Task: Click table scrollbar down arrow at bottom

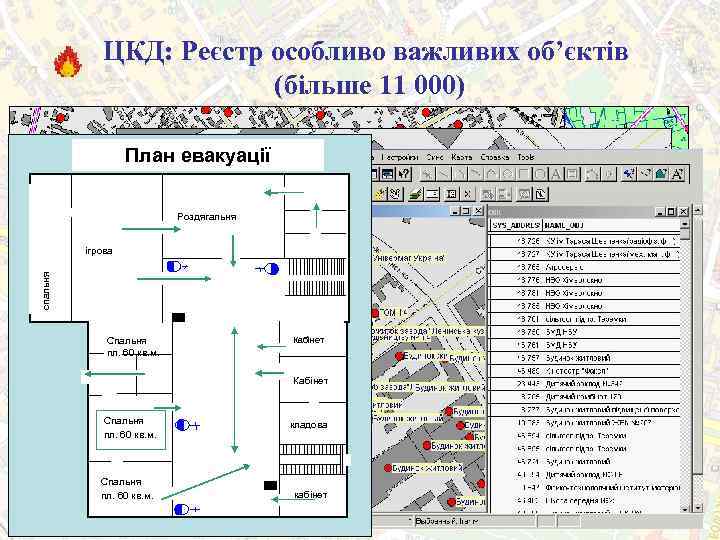Action: tap(685, 509)
